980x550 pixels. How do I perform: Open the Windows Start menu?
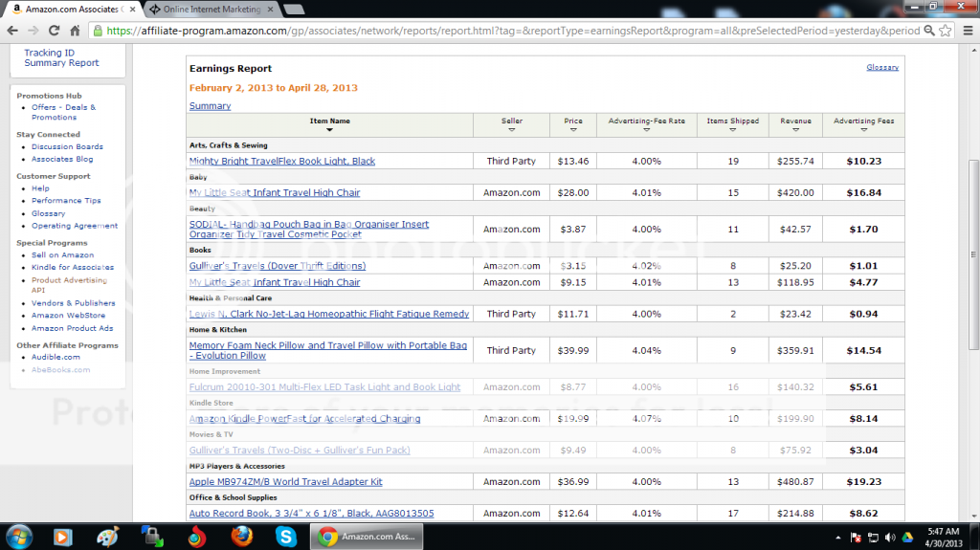(19, 537)
